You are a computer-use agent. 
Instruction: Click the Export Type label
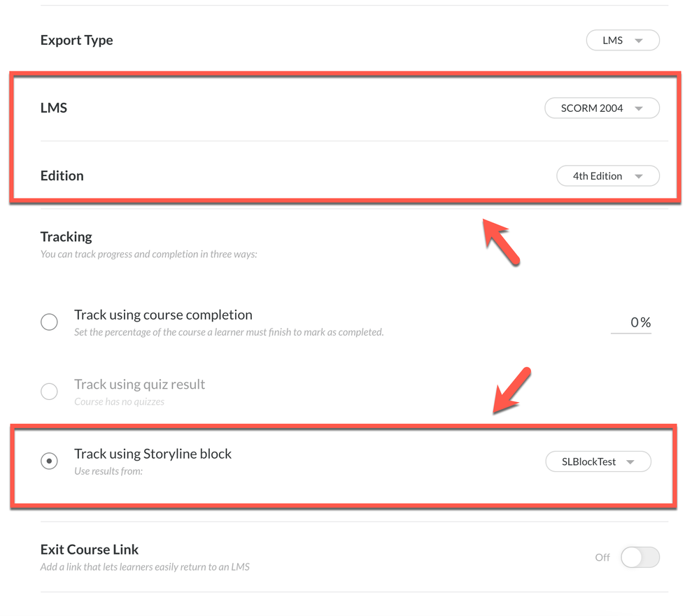tap(76, 41)
